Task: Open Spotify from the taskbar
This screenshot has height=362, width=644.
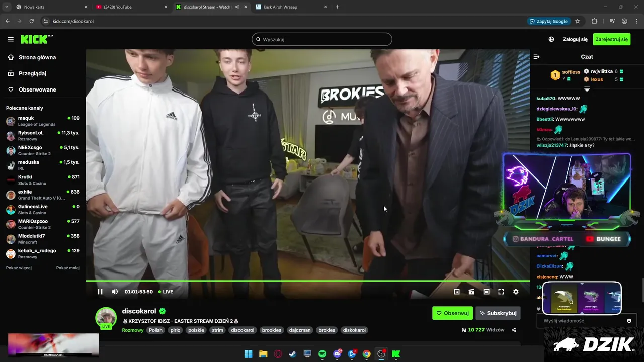Action: click(x=322, y=354)
